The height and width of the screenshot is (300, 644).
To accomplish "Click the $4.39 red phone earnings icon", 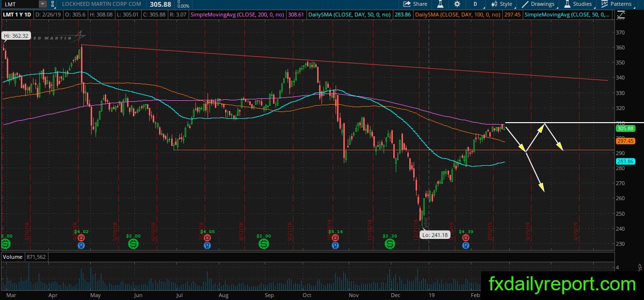I will pyautogui.click(x=466, y=238).
